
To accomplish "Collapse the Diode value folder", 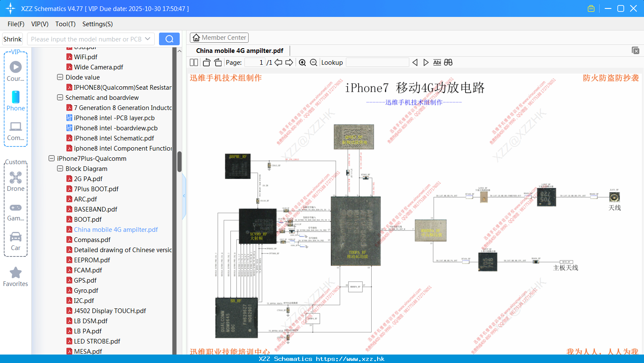I will [x=60, y=77].
